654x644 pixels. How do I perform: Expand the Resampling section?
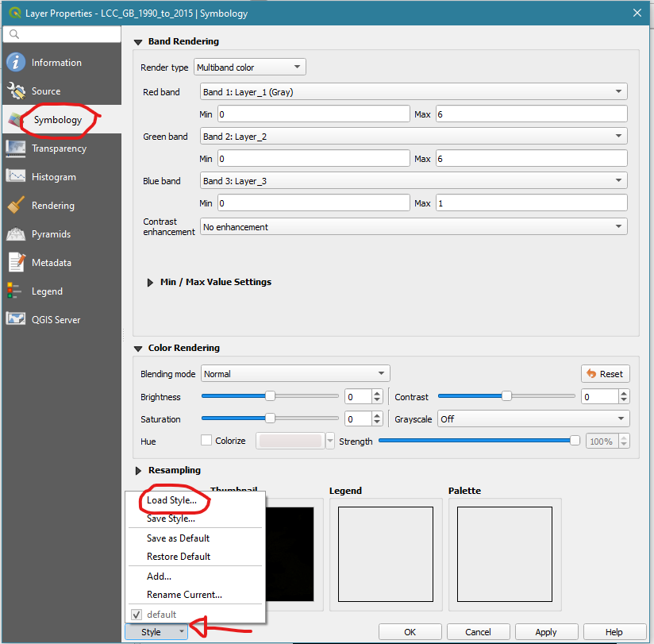point(139,470)
